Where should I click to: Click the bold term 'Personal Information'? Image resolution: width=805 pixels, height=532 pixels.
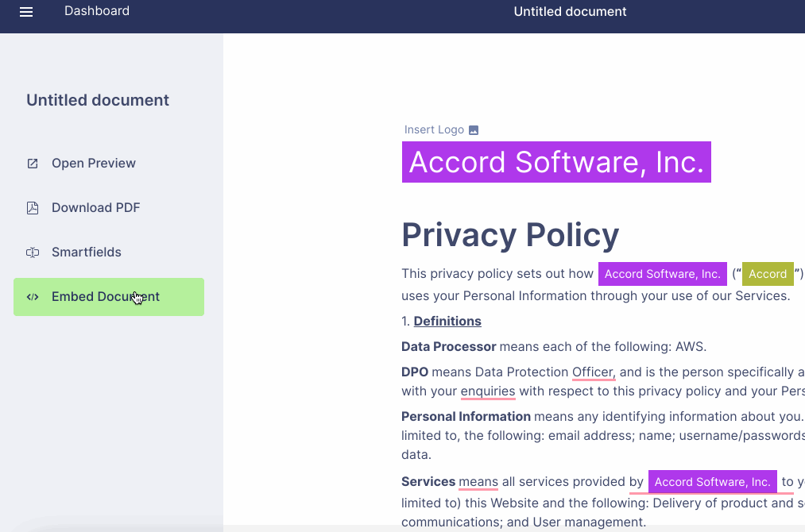[x=466, y=417]
